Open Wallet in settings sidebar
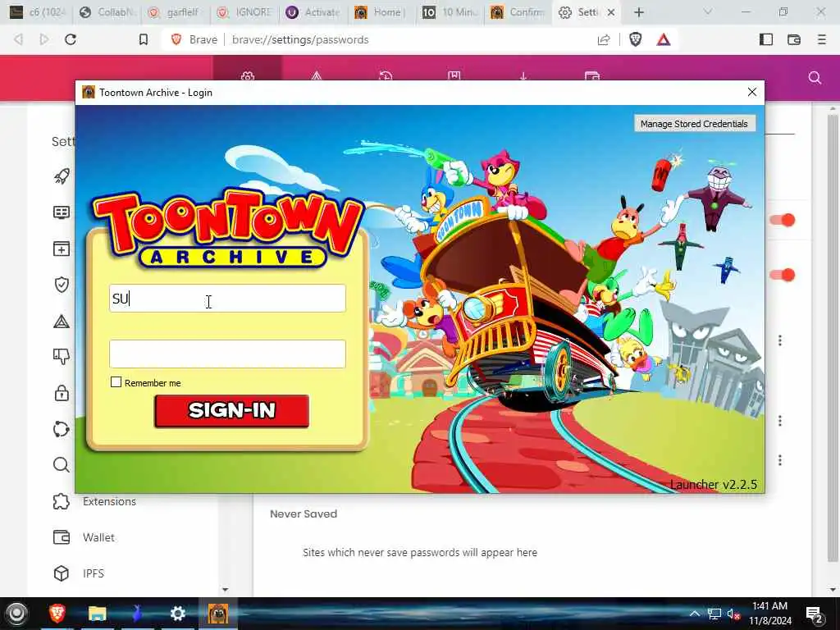The image size is (840, 630). click(98, 537)
